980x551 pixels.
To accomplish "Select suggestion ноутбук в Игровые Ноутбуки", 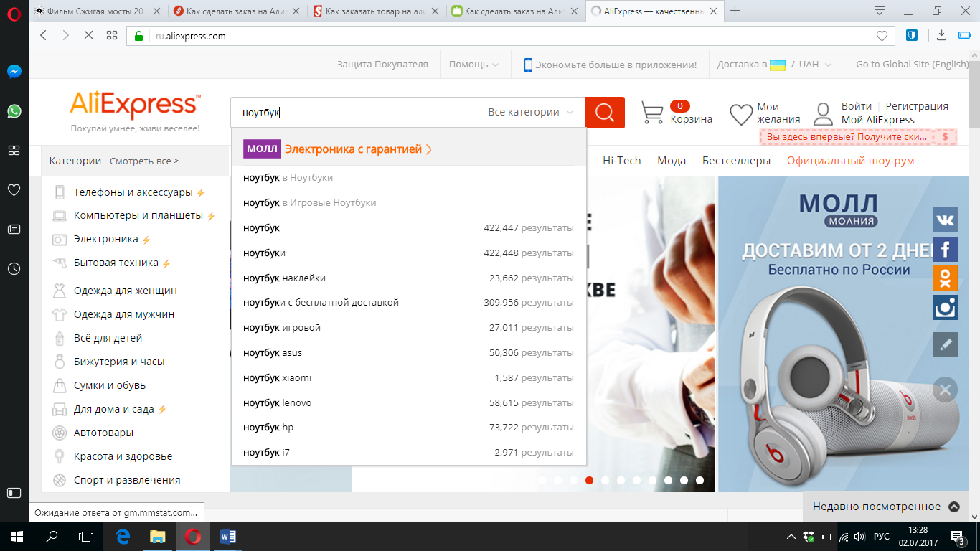I will [409, 202].
